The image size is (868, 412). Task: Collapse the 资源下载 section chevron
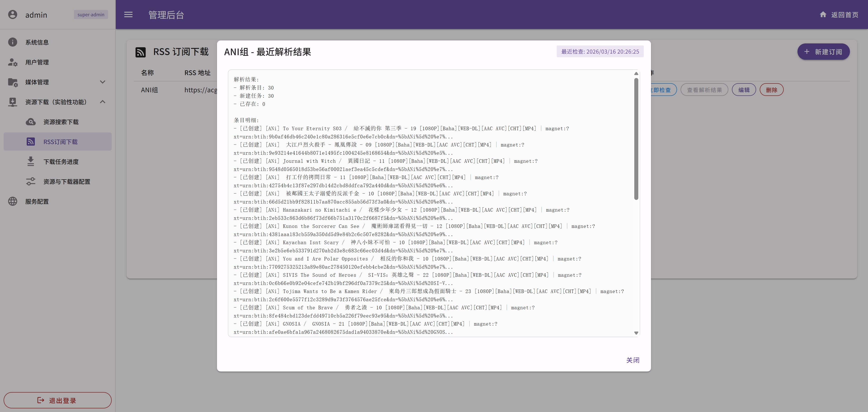(x=102, y=102)
